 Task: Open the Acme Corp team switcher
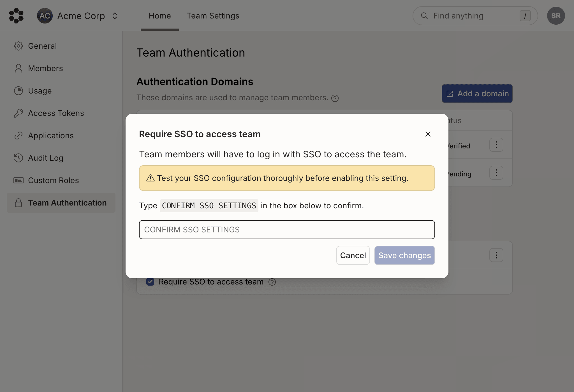pos(77,16)
